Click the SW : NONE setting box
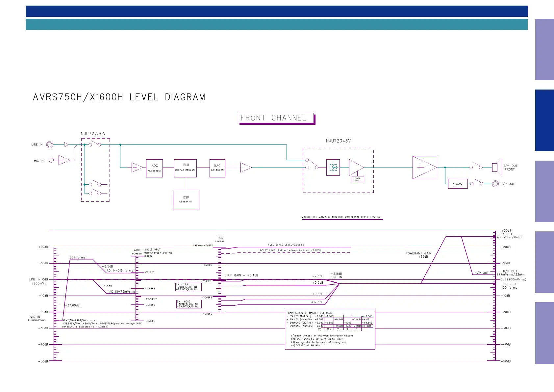The width and height of the screenshot is (554, 392). pos(189,304)
